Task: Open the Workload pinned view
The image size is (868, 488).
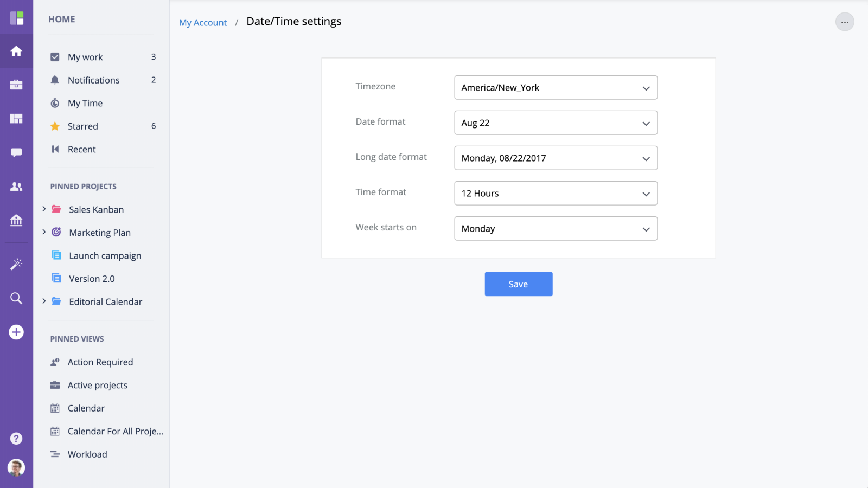Action: [x=87, y=454]
